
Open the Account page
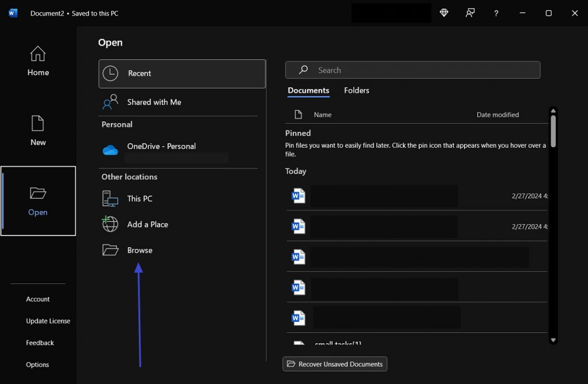coord(38,299)
